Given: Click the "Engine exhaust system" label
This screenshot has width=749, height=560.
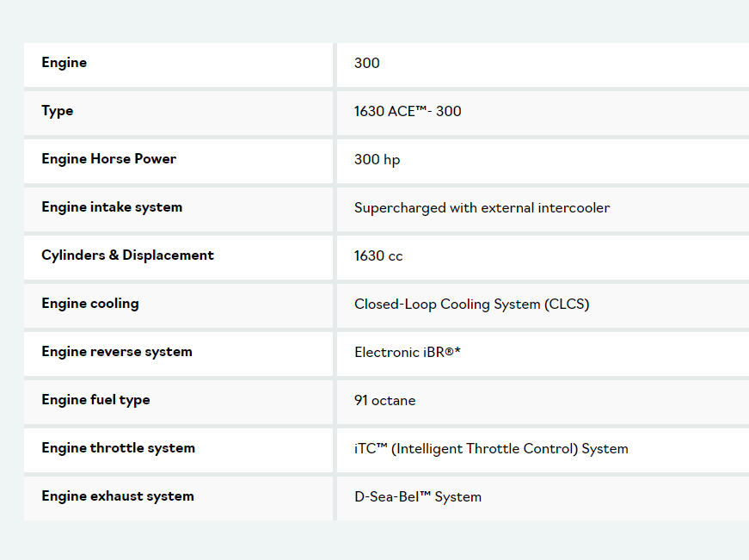Looking at the screenshot, I should pos(118,496).
